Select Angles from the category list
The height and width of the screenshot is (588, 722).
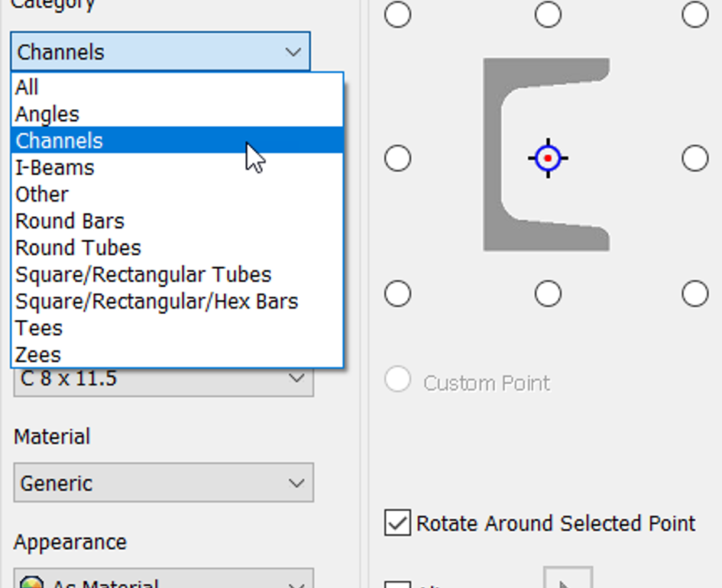pos(47,115)
